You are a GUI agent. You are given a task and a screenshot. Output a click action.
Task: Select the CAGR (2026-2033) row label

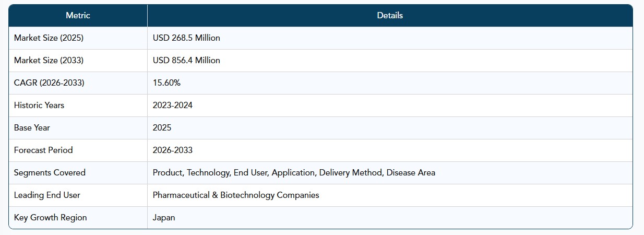49,83
